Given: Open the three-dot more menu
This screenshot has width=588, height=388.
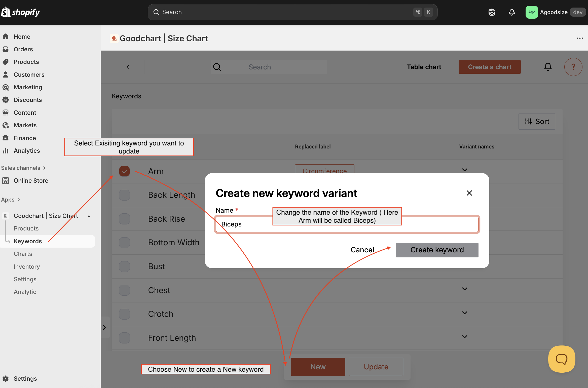Looking at the screenshot, I should click(580, 38).
